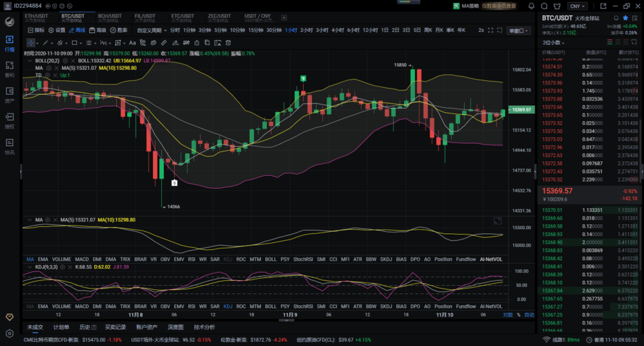Select the rectangle shape drawing tool
Screen dimensions: 644x346
(74, 43)
